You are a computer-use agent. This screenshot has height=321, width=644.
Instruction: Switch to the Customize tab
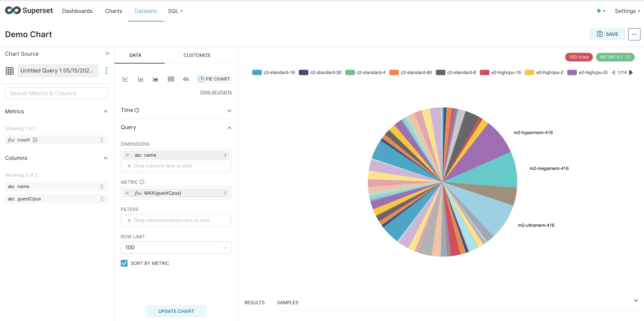pyautogui.click(x=197, y=55)
